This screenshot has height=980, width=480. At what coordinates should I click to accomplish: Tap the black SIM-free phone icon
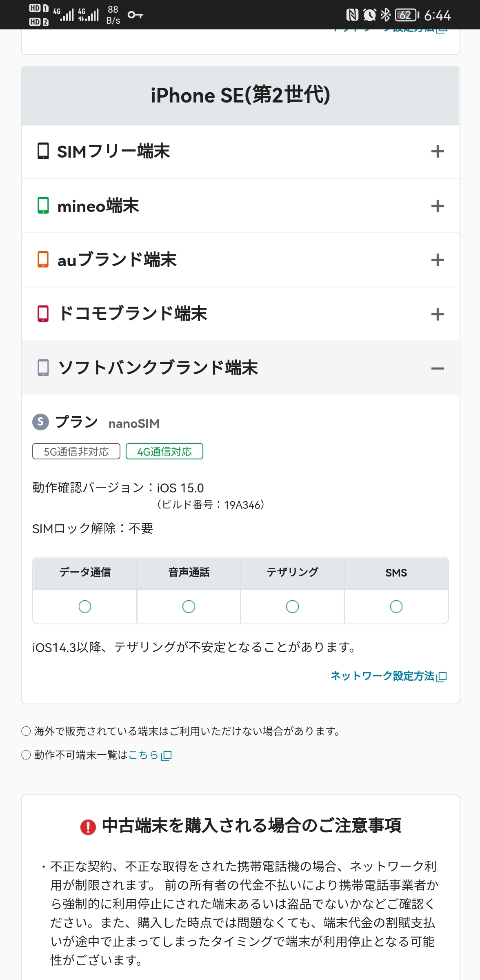click(43, 151)
